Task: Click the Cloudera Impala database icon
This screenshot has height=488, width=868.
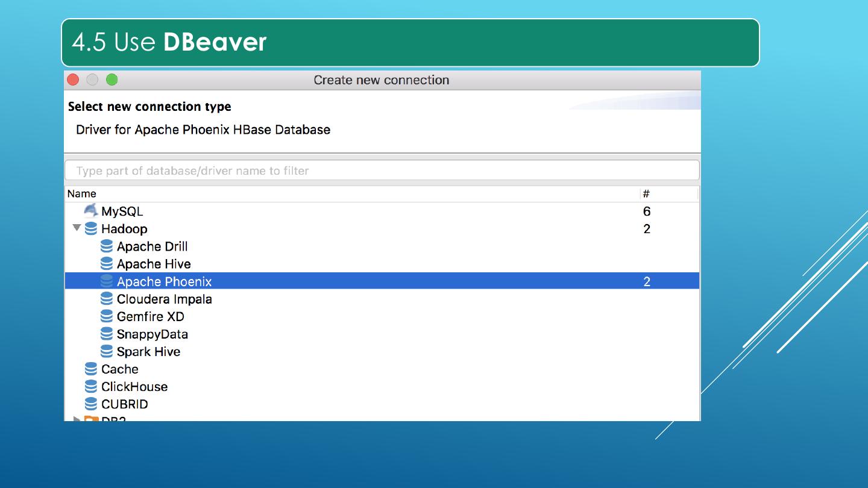Action: [107, 298]
